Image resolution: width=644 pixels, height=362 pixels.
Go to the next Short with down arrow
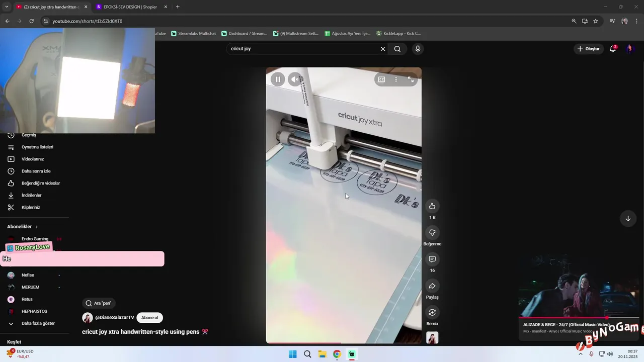click(x=628, y=219)
